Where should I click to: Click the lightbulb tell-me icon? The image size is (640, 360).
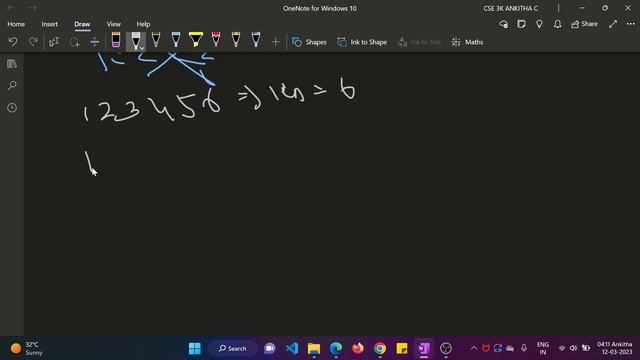tap(539, 24)
